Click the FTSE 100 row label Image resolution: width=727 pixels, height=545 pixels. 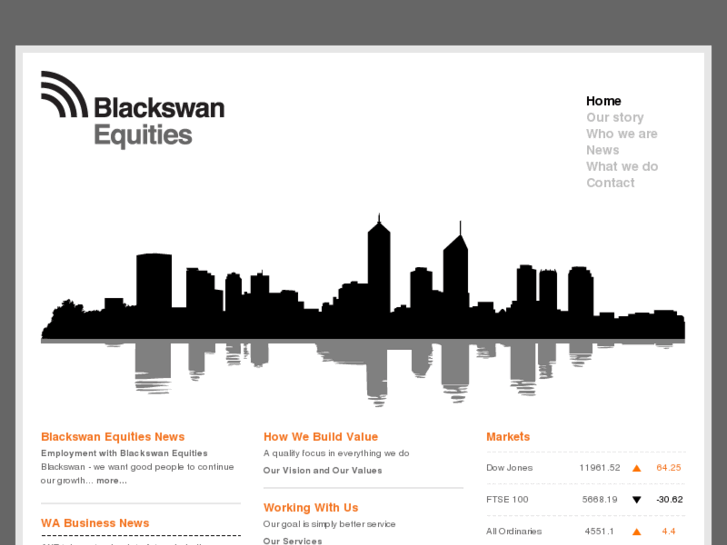(507, 500)
